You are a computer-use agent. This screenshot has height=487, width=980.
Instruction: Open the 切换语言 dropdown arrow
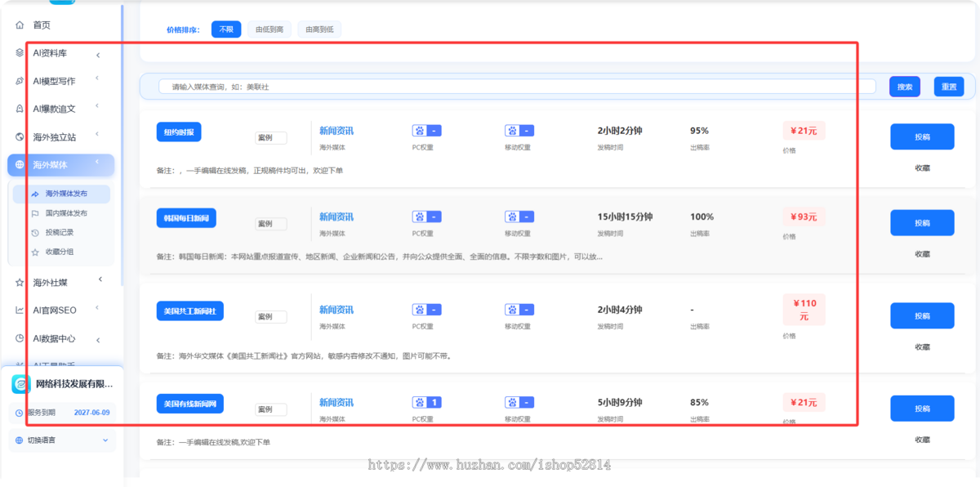click(x=105, y=440)
